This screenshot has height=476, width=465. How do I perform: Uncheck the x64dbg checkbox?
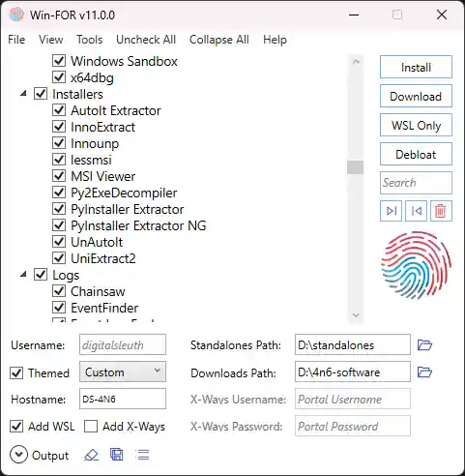59,77
